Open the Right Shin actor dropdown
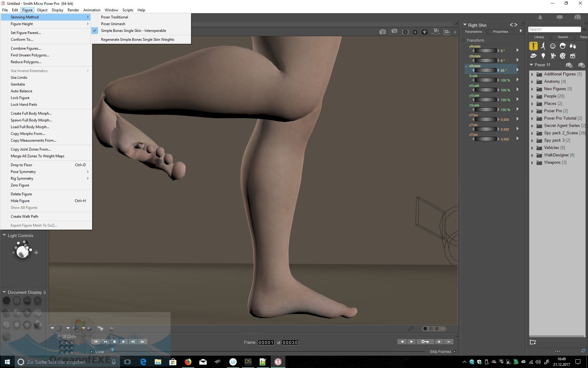This screenshot has width=588, height=368. tap(465, 25)
